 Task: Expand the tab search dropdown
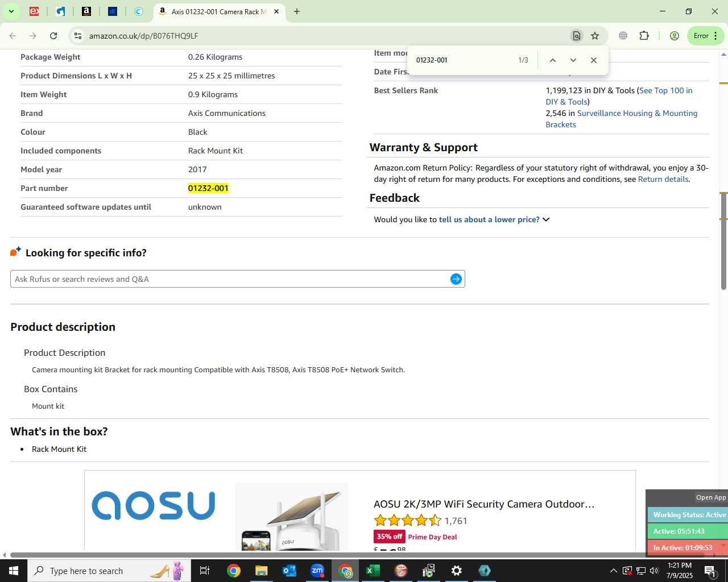click(x=11, y=11)
